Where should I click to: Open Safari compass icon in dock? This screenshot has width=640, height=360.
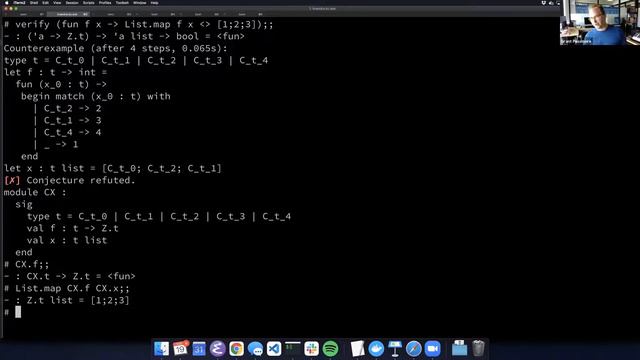tap(413, 349)
